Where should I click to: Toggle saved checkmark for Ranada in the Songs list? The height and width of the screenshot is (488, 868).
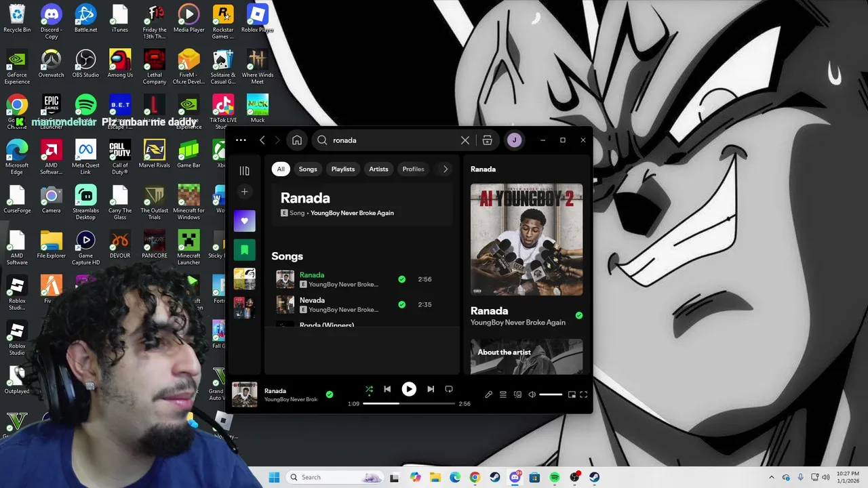tap(402, 279)
